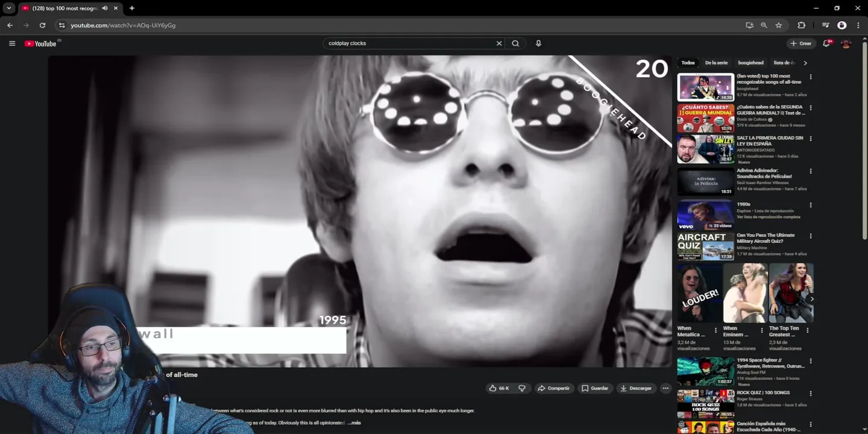868x434 pixels.
Task: Open the SEGUNDA GUERRA MUNDIAL thumbnail
Action: click(706, 118)
